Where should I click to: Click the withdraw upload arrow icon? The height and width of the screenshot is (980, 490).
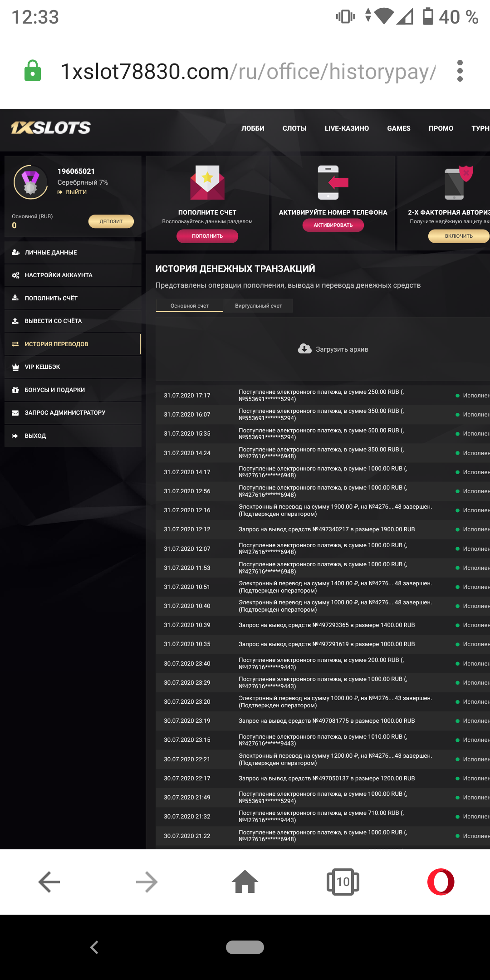(x=15, y=321)
